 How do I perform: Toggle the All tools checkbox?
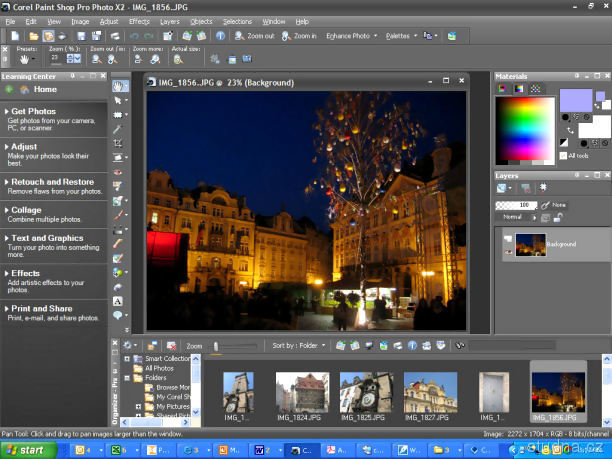(x=562, y=155)
